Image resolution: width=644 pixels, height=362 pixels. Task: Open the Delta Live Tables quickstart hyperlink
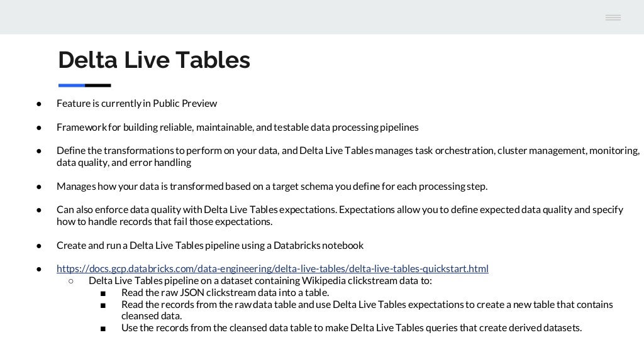click(272, 268)
